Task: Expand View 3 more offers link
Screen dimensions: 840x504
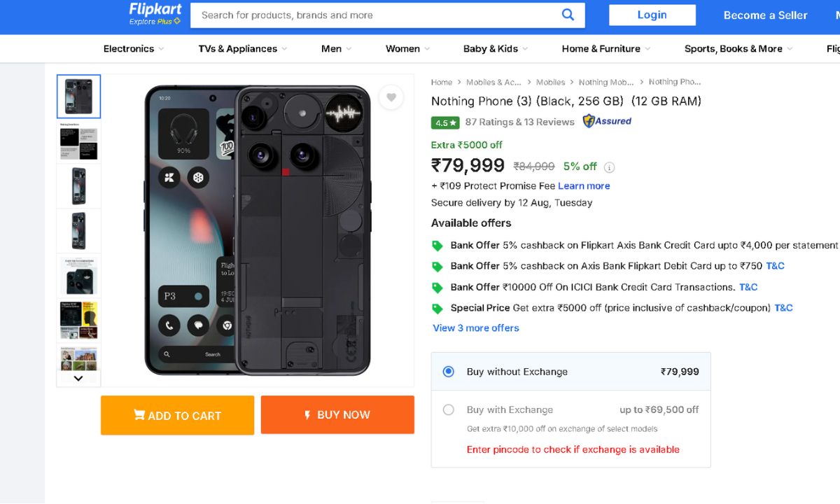Action: pos(476,328)
